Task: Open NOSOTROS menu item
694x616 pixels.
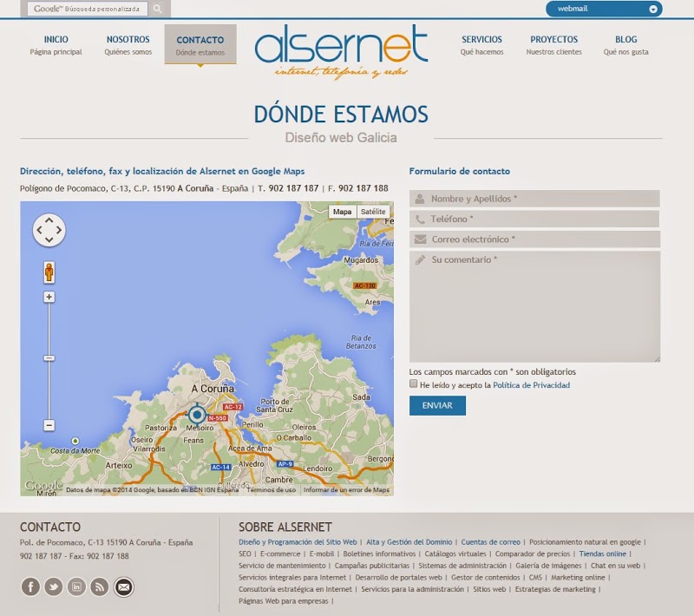Action: [128, 45]
